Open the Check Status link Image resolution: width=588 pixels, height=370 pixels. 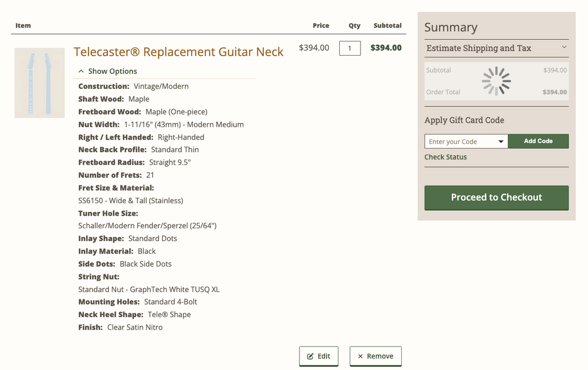(445, 157)
